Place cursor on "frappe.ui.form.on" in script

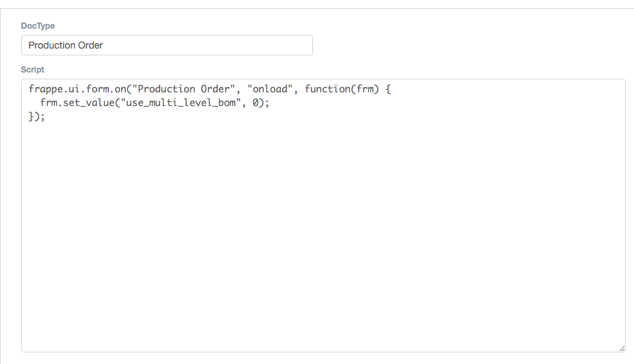pos(77,89)
